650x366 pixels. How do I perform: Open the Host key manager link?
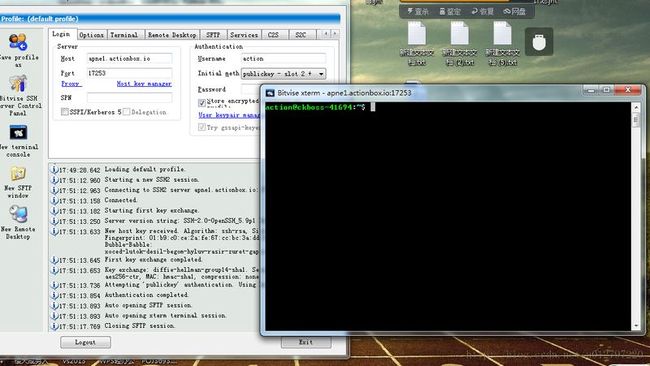pos(144,84)
